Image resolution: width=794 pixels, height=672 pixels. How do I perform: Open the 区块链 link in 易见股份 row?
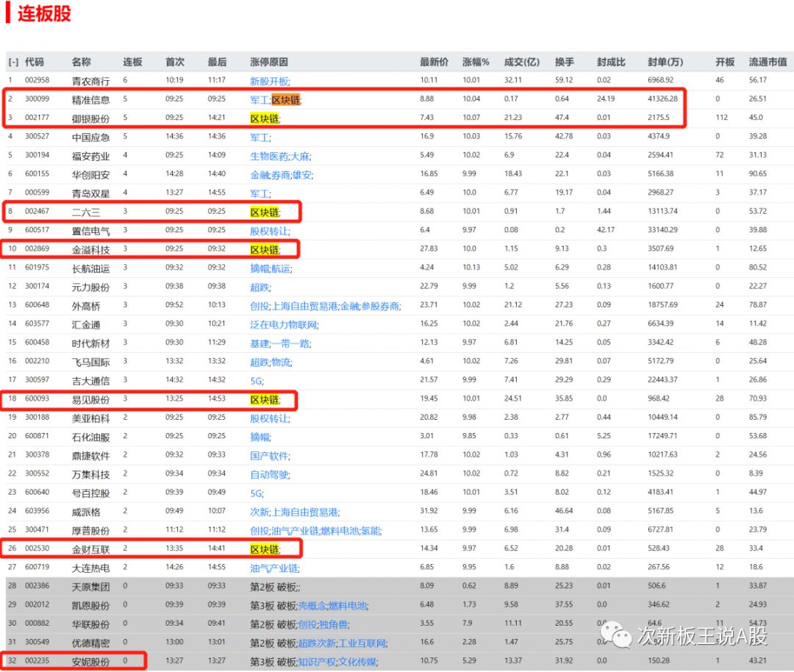(265, 399)
